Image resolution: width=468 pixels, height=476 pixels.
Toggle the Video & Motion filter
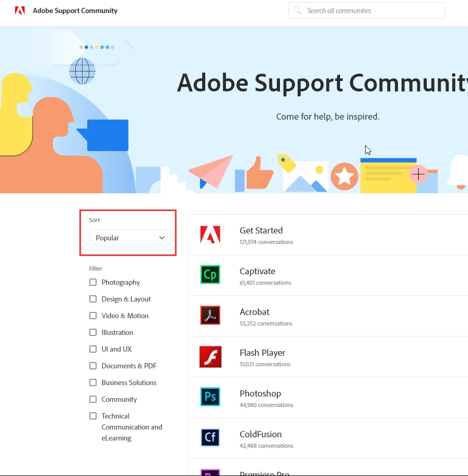[x=93, y=316]
